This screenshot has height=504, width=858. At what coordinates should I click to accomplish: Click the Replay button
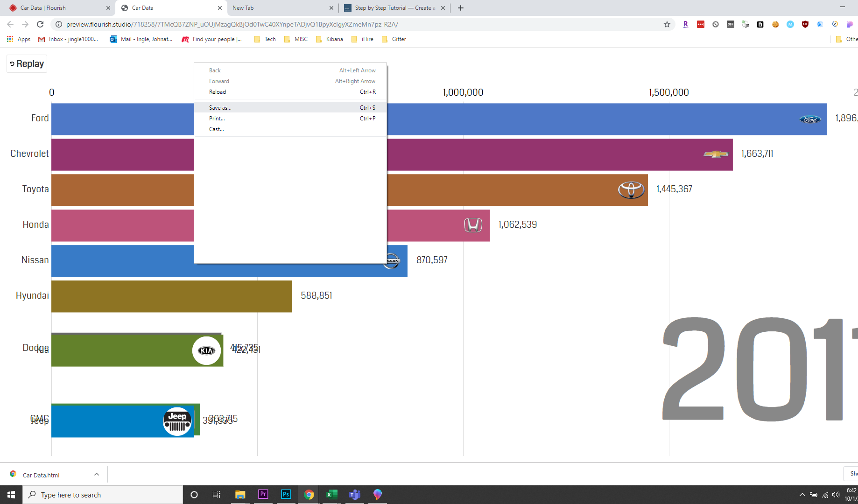27,63
